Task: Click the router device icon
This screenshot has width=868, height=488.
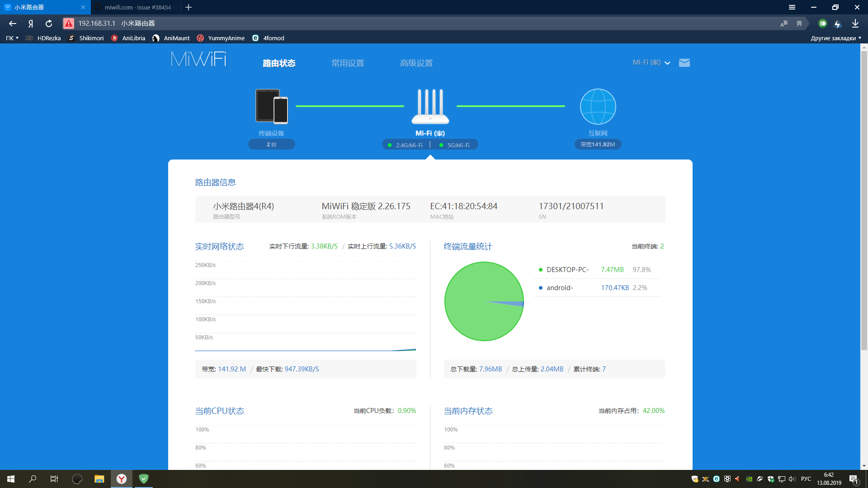Action: pos(430,107)
